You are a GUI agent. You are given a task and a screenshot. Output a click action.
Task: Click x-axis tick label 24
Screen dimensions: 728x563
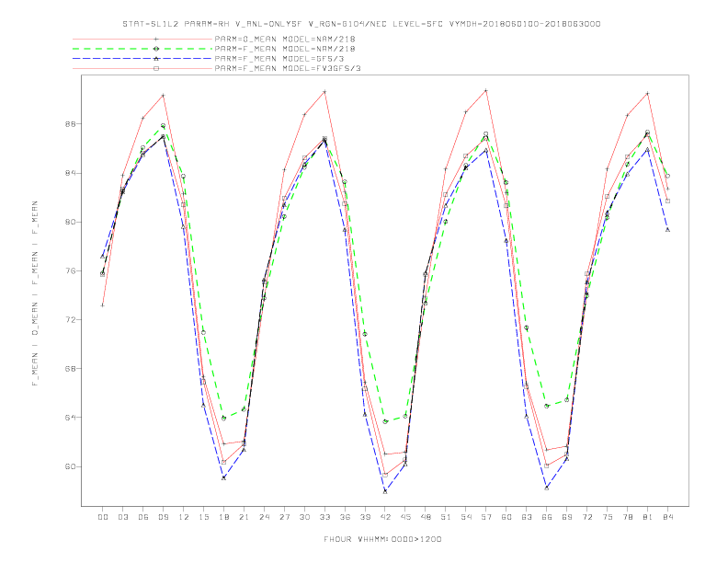tap(264, 517)
